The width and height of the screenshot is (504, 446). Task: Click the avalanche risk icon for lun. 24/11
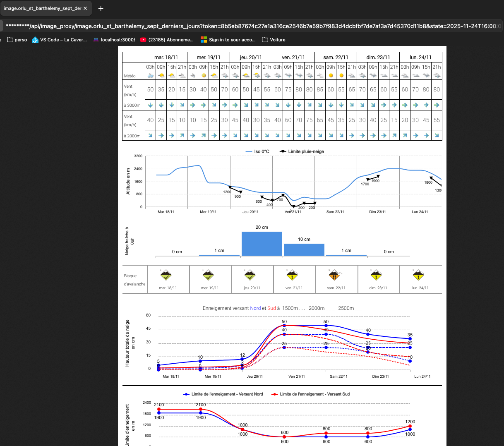point(418,275)
